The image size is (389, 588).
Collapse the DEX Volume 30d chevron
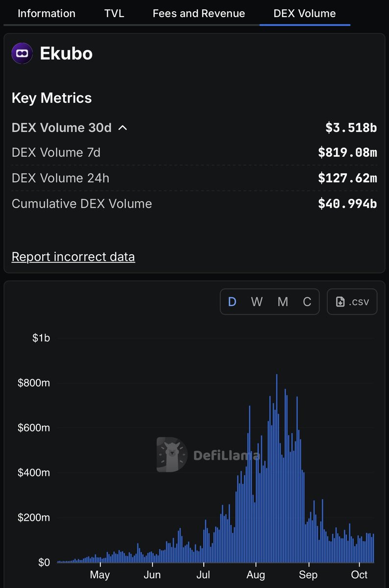click(x=123, y=128)
